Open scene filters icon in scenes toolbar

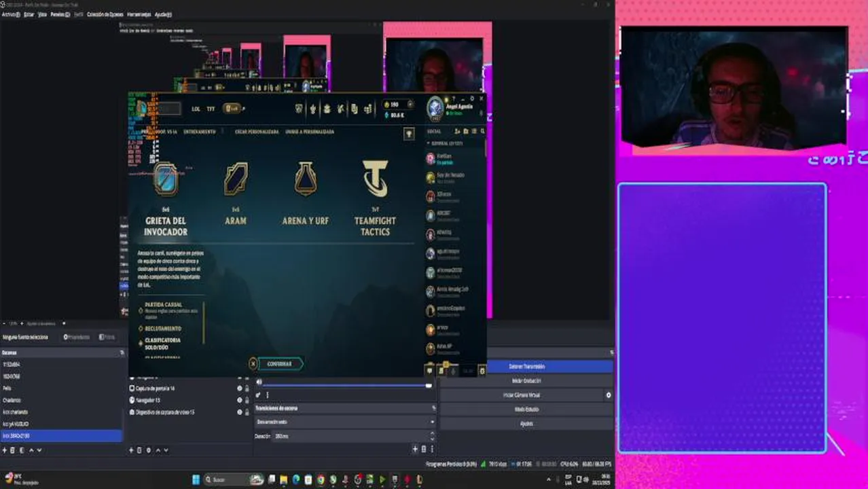point(22,450)
